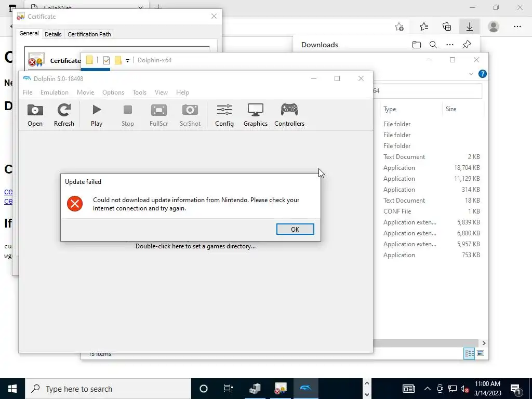Show hidden system tray icons chevron
This screenshot has height=399, width=532.
(x=428, y=389)
